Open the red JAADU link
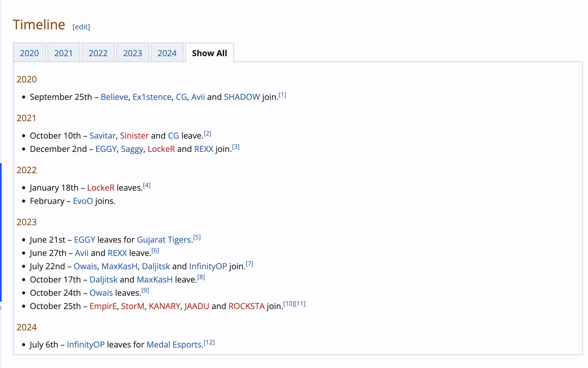The image size is (588, 368). (x=197, y=306)
